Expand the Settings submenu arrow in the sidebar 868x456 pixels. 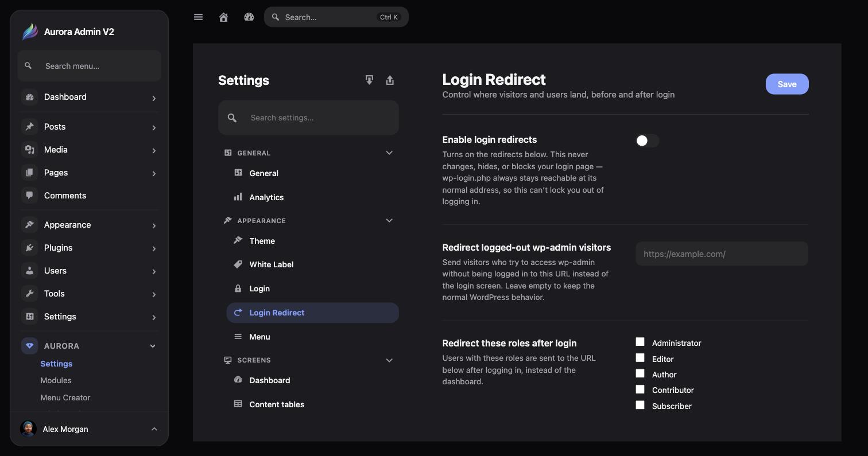click(x=154, y=317)
